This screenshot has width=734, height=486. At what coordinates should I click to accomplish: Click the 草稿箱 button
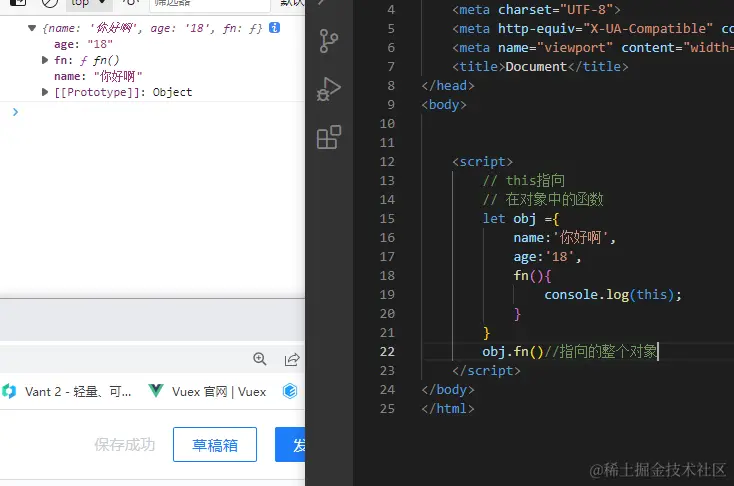tap(215, 444)
